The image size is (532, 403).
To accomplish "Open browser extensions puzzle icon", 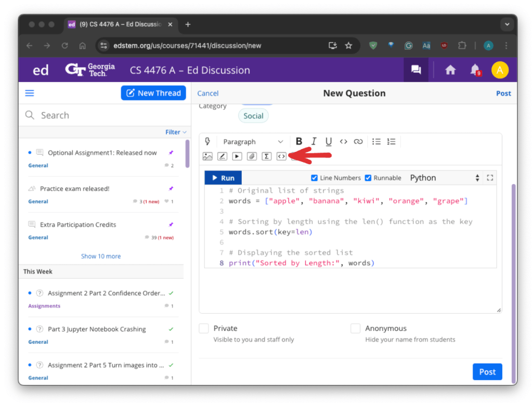I will point(462,45).
